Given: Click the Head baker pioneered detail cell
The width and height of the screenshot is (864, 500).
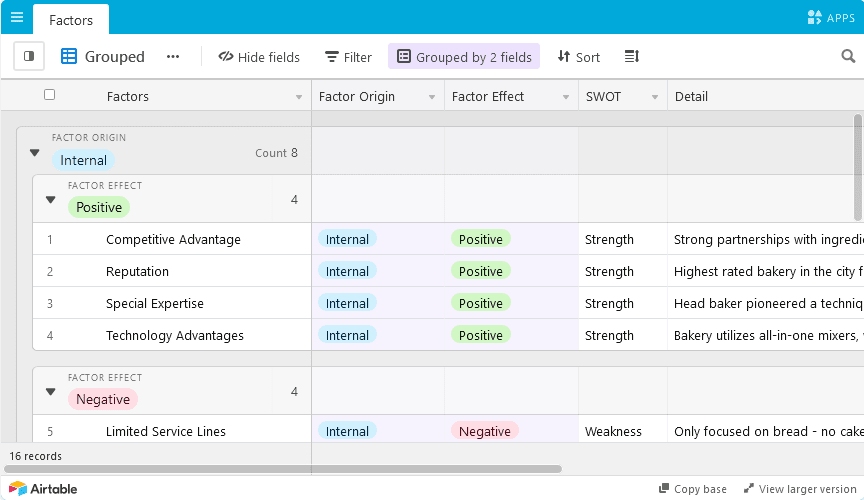Looking at the screenshot, I should (x=765, y=303).
